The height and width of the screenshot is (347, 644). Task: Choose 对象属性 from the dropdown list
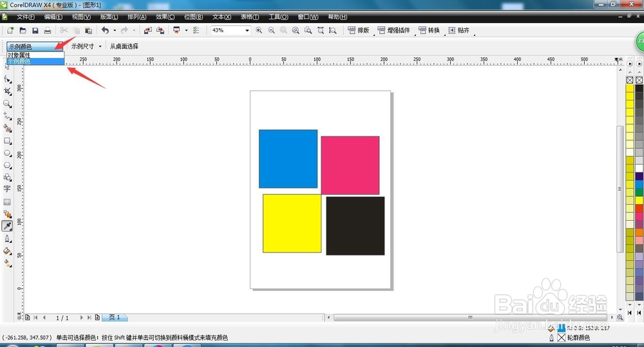point(35,55)
